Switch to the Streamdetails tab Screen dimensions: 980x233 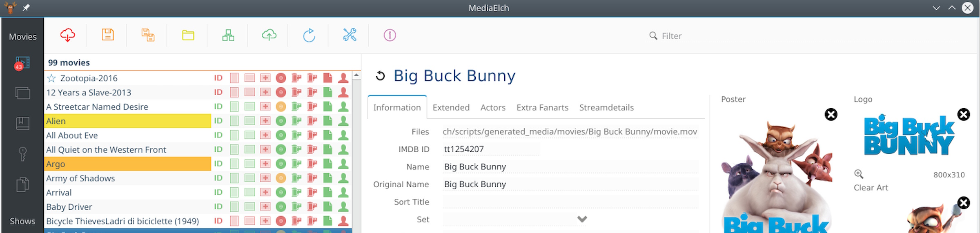click(606, 107)
